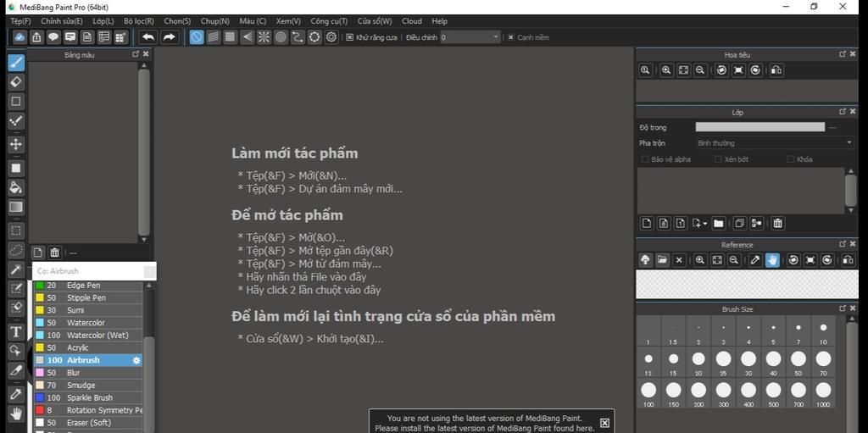Undock the Hoa tiêu panel

click(843, 54)
